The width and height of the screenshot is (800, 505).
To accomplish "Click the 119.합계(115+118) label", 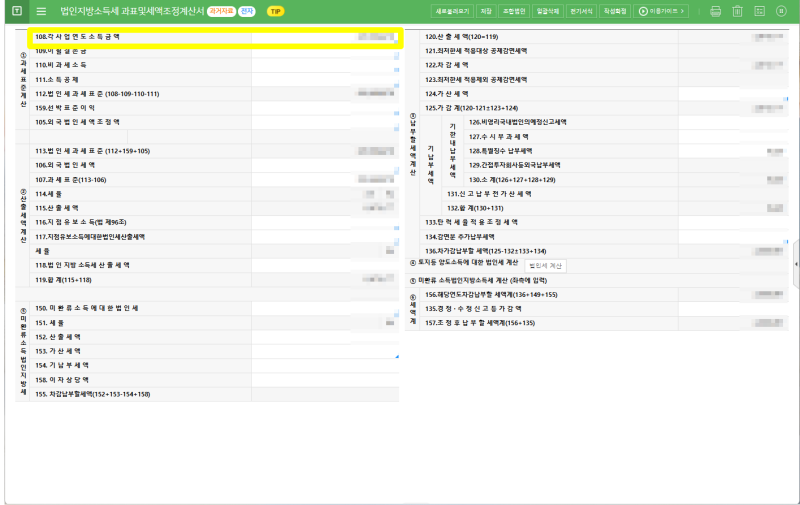I will pos(63,280).
